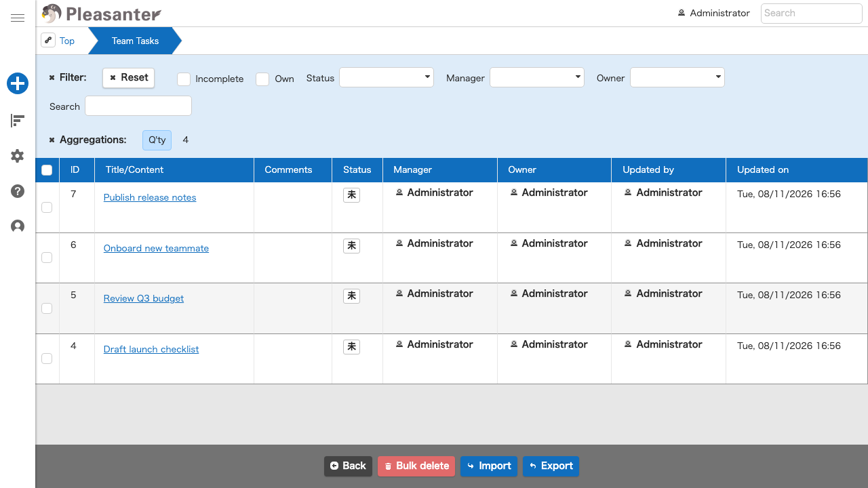Click Updated on date in Draft launch checklist row
The height and width of the screenshot is (488, 868).
pyautogui.click(x=789, y=346)
